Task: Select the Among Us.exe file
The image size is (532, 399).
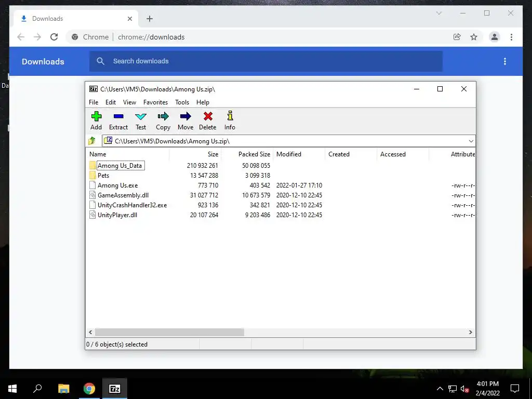Action: coord(117,185)
